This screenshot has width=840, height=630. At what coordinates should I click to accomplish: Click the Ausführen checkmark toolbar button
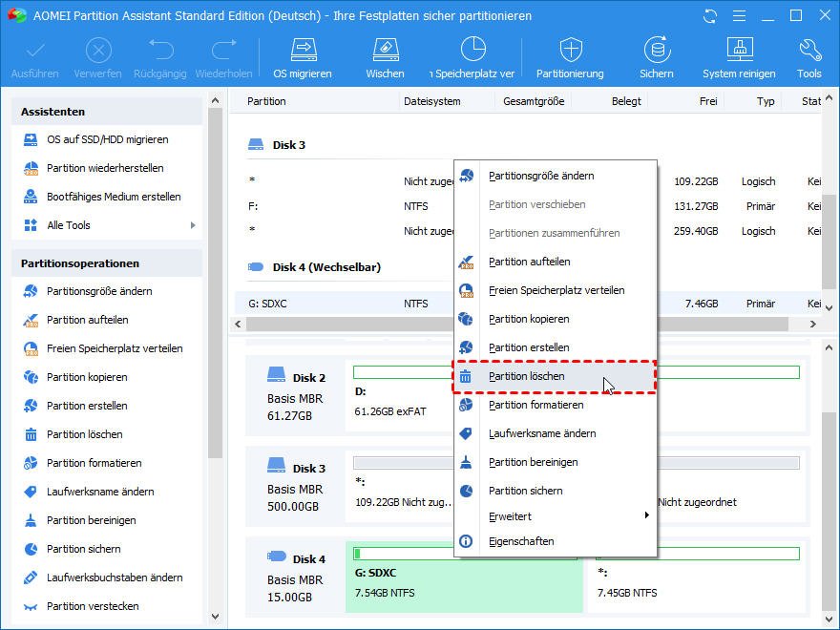point(35,58)
